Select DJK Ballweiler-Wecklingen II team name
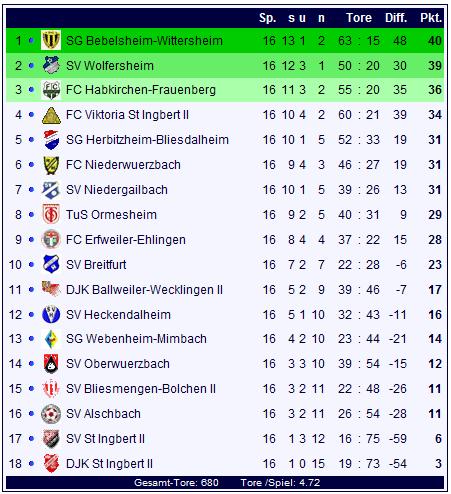Screen dimensions: 451x494 [x=144, y=290]
